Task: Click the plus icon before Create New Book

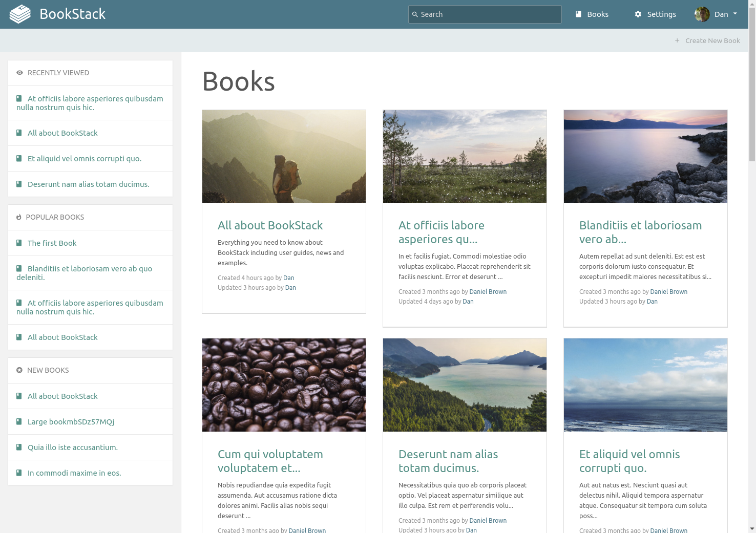Action: click(677, 40)
